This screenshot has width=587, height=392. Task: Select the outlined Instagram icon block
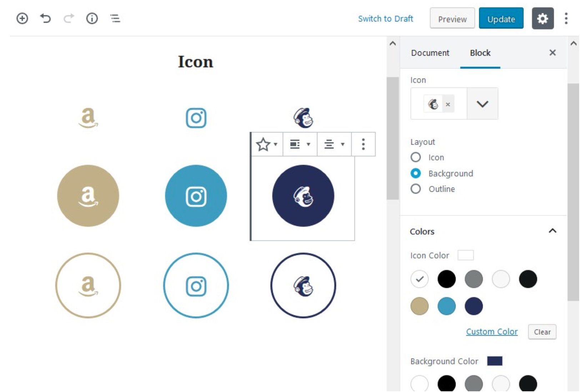[196, 285]
